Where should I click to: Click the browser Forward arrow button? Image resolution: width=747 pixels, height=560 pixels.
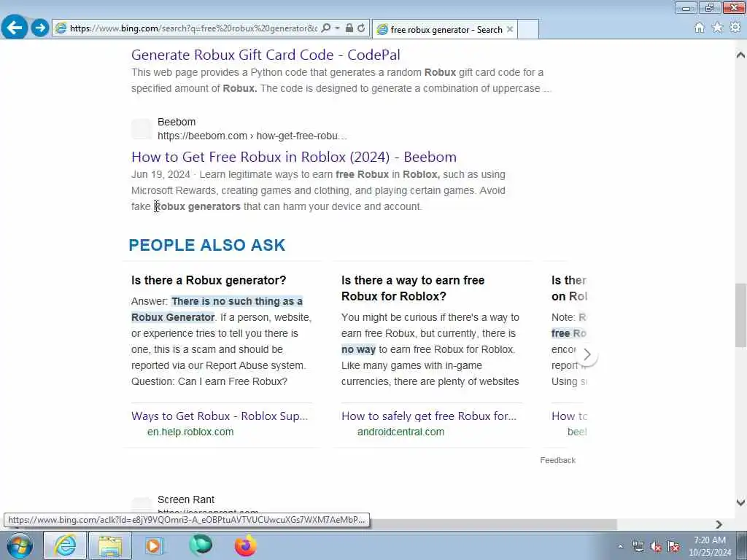click(x=41, y=28)
